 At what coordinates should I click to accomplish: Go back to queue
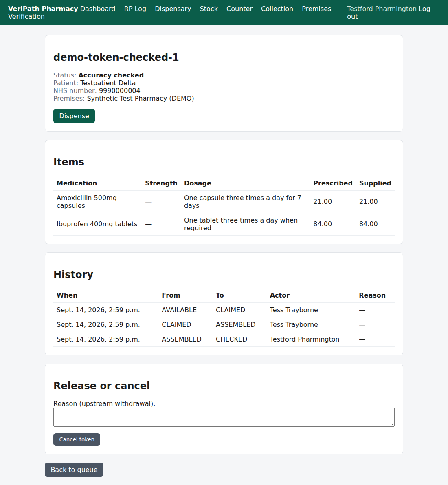point(74,470)
